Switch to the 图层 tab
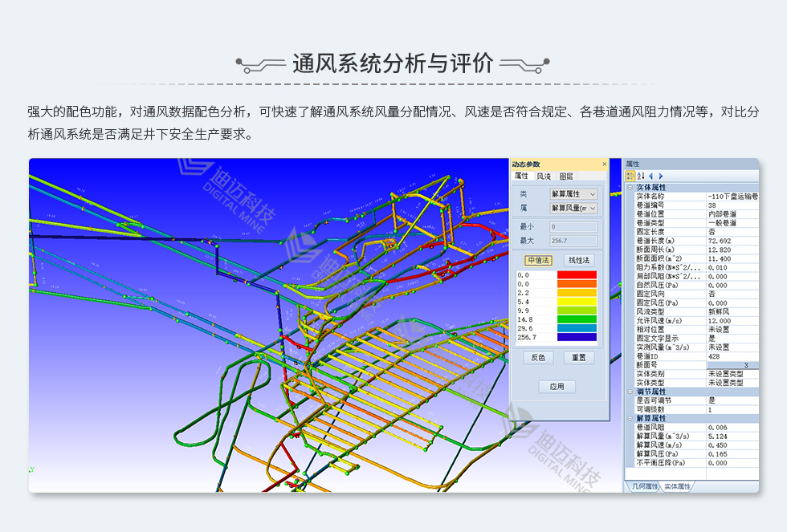 (x=566, y=176)
